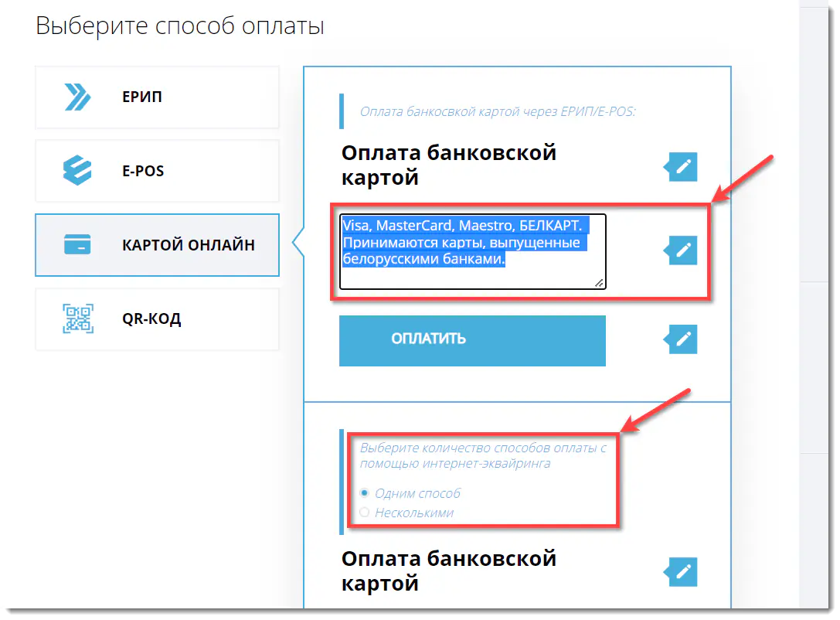Click the ЕРИП double-chevron logo icon
Viewport: 840px width, 620px height.
[77, 97]
